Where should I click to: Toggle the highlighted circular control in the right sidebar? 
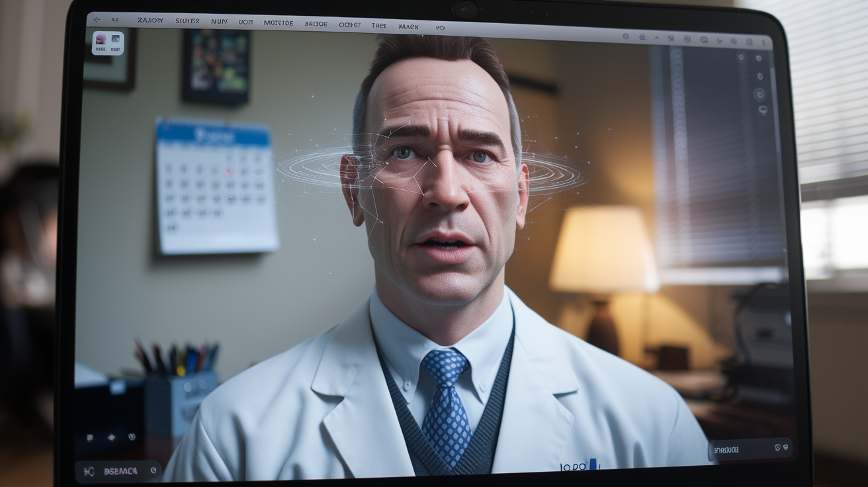760,94
